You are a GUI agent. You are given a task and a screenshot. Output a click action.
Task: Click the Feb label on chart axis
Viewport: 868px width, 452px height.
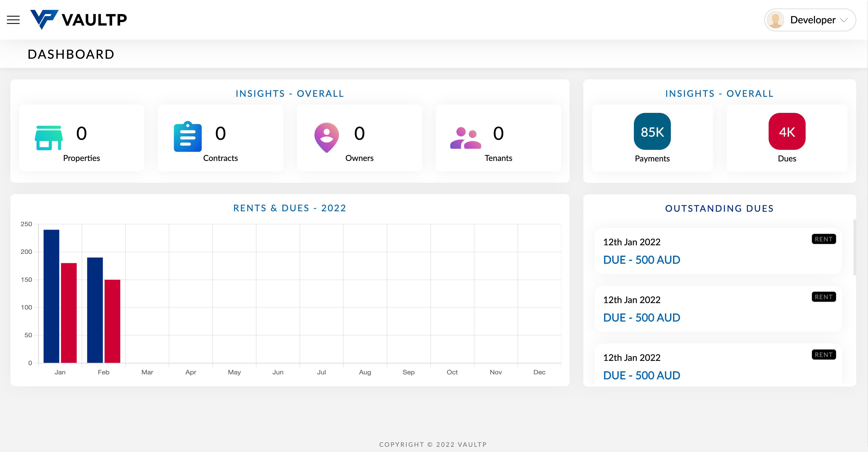pos(103,372)
